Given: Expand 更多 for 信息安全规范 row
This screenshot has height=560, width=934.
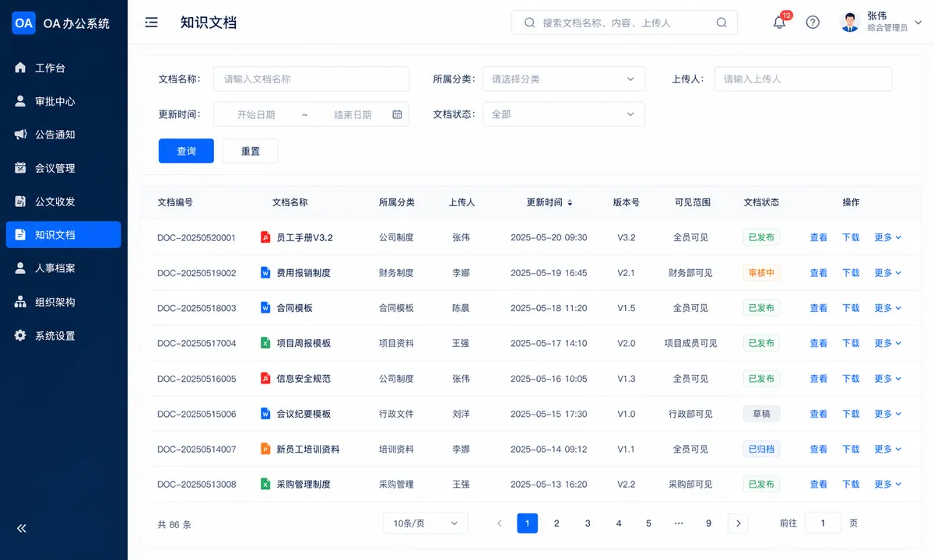Looking at the screenshot, I should pyautogui.click(x=888, y=379).
